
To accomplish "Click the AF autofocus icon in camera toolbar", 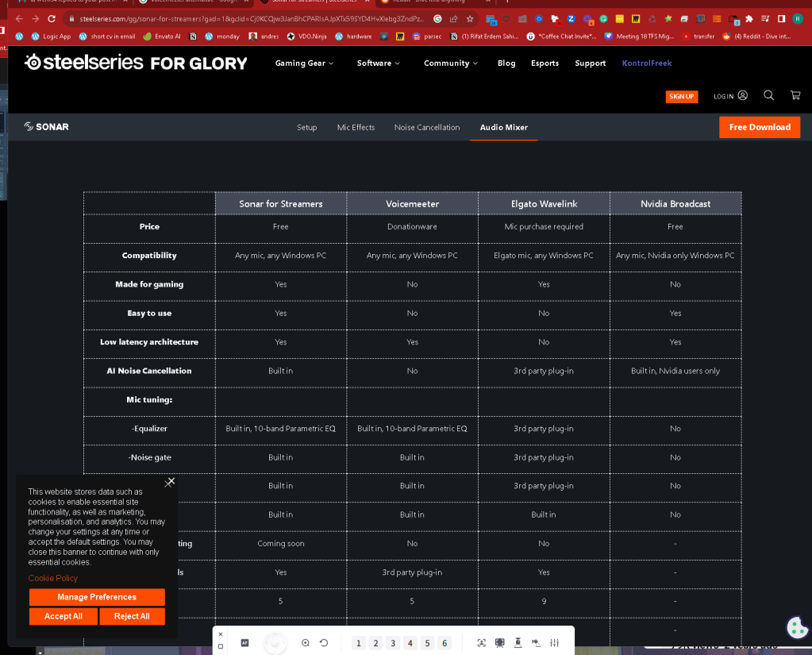I will (245, 642).
